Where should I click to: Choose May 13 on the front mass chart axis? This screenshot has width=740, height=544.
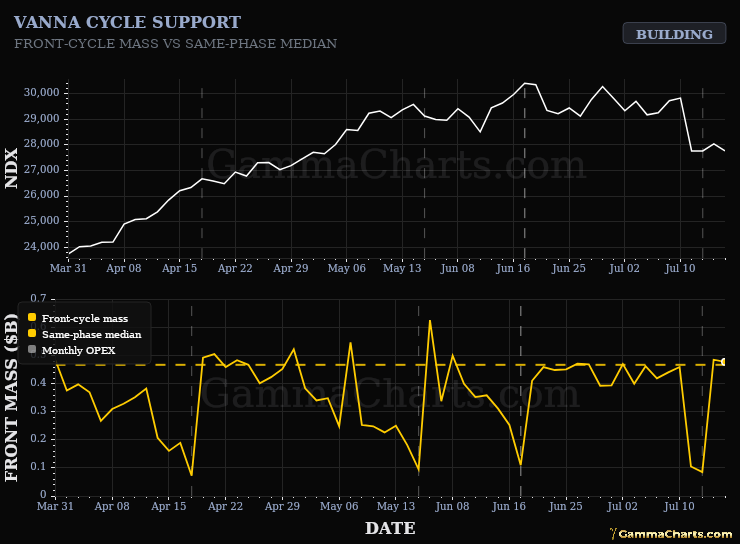pyautogui.click(x=395, y=506)
